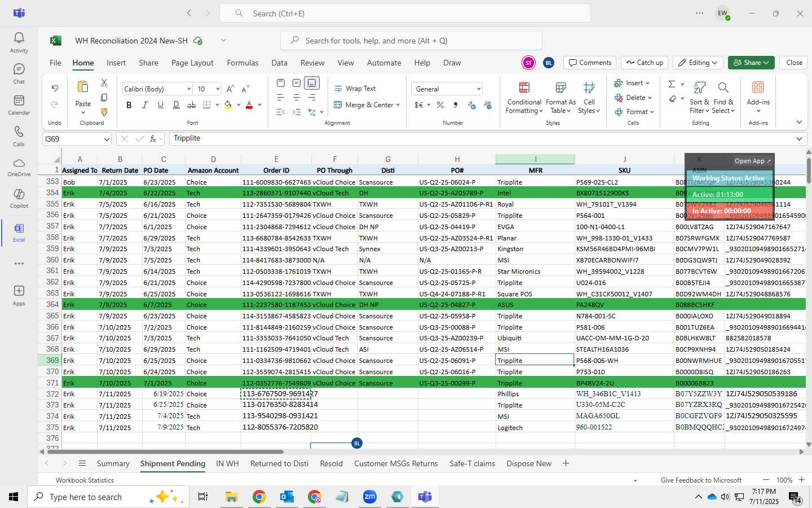Screen dimensions: 812x508
Task: Open the Apps store in the Teams sidebar
Action: tap(19, 295)
